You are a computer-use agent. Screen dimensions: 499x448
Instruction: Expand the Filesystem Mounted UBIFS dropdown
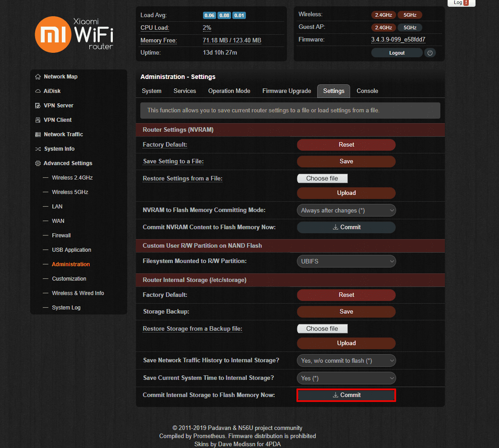(346, 261)
